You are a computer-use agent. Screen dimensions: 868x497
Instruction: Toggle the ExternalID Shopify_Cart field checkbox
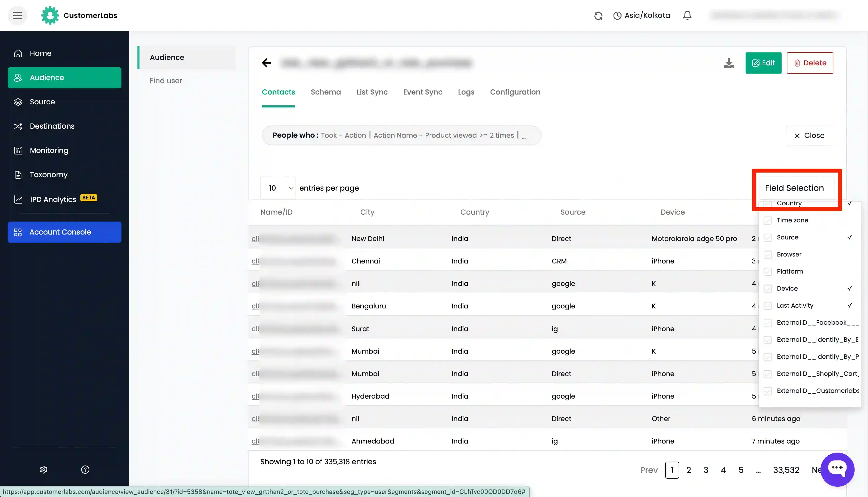[x=768, y=374]
